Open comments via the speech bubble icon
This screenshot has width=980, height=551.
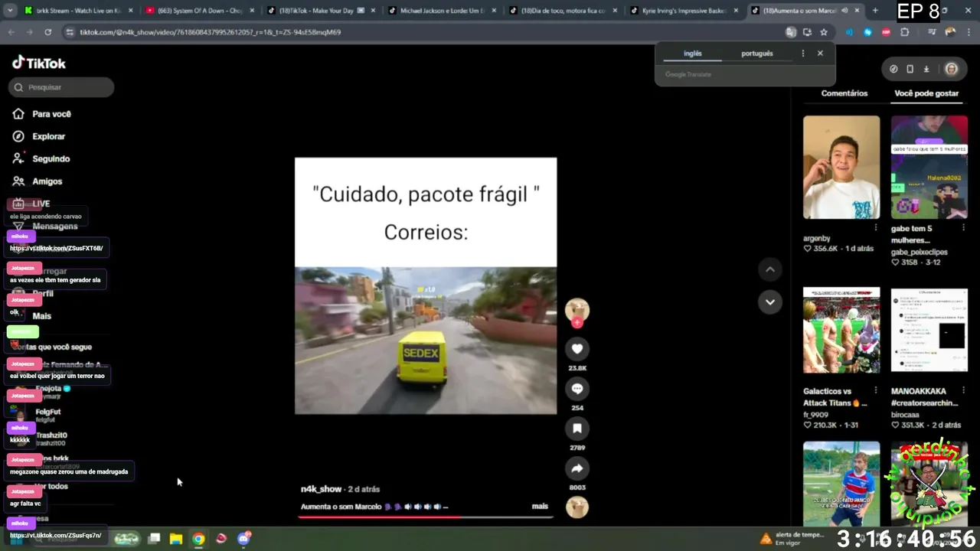pos(577,389)
